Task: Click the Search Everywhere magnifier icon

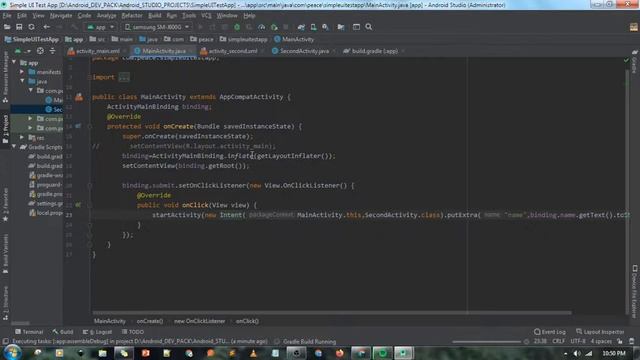Action: [369, 27]
